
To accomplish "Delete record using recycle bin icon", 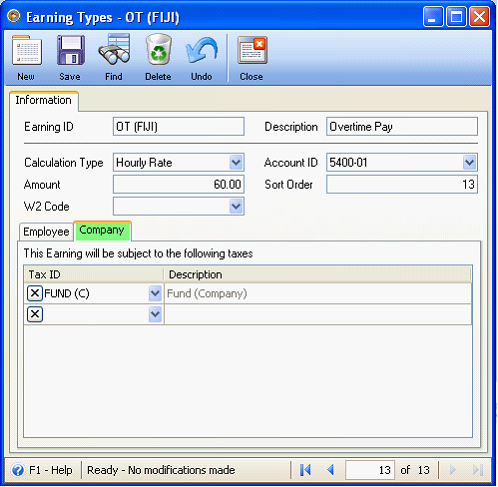I will click(x=159, y=50).
